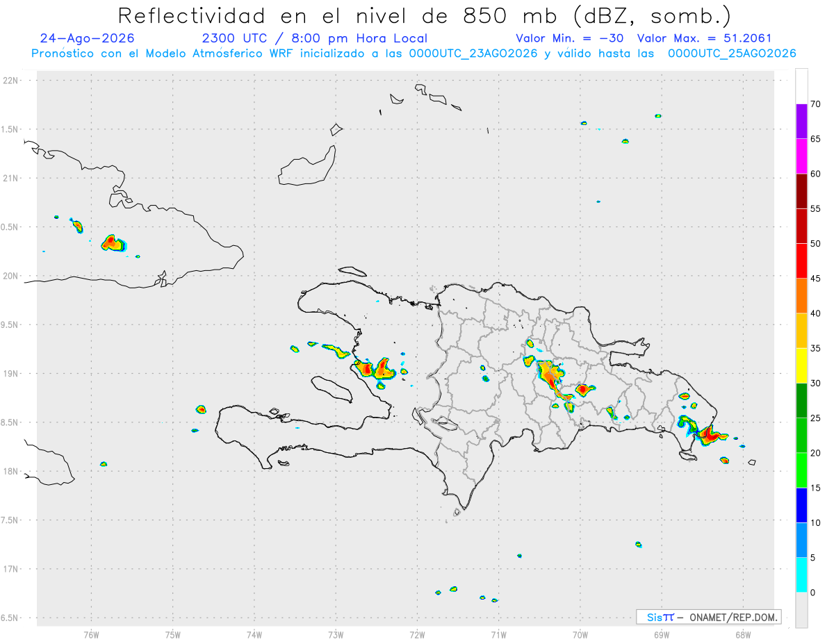This screenshot has height=644, width=834.
Task: Click the color bar label "25"
Action: coord(815,418)
